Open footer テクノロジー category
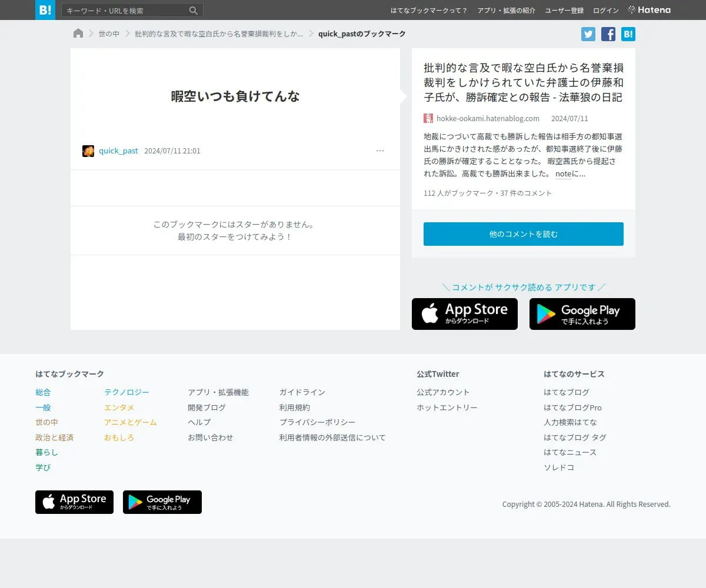The image size is (706, 588). pos(126,392)
